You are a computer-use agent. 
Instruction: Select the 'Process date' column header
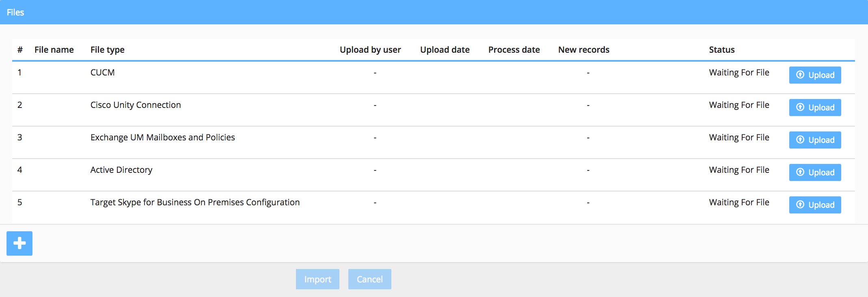(x=514, y=49)
